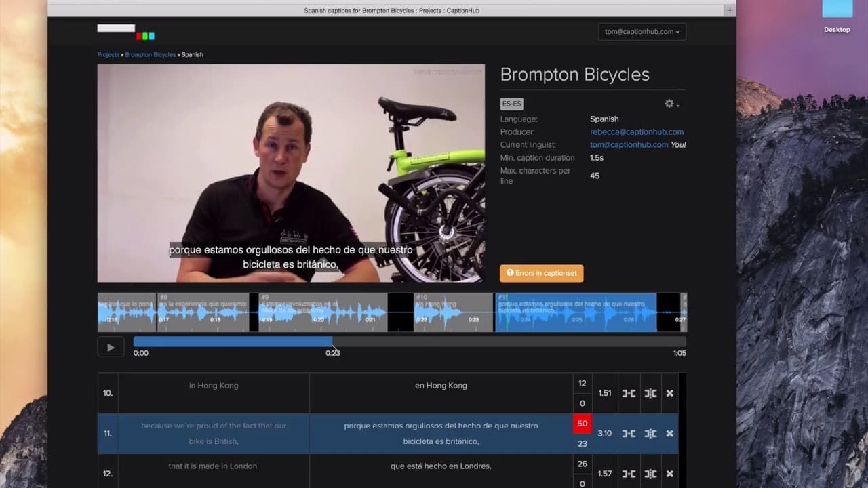Edit the 'en Hong Kong' translation cell
Screen dimensions: 868x488
pyautogui.click(x=441, y=393)
